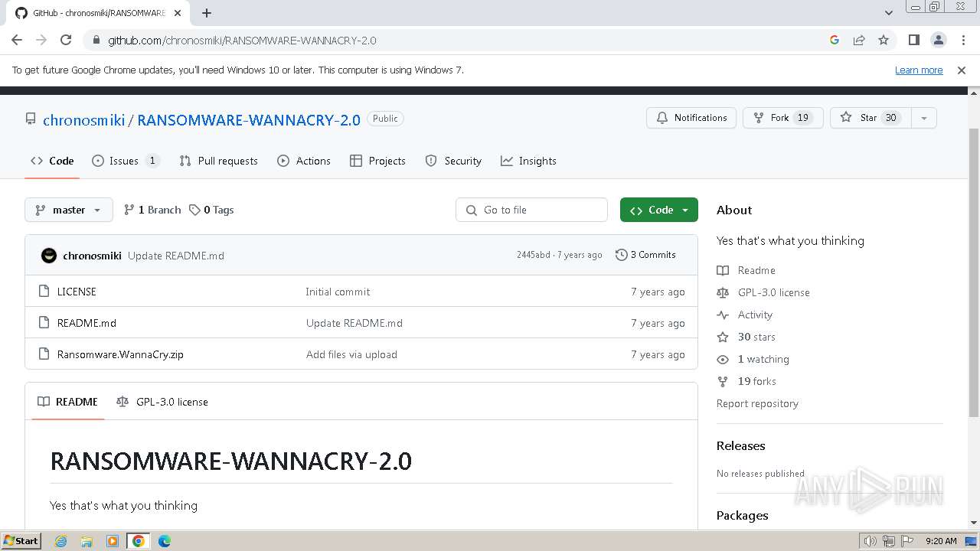Click the volume speaker tray icon
The image size is (980, 551).
[870, 541]
